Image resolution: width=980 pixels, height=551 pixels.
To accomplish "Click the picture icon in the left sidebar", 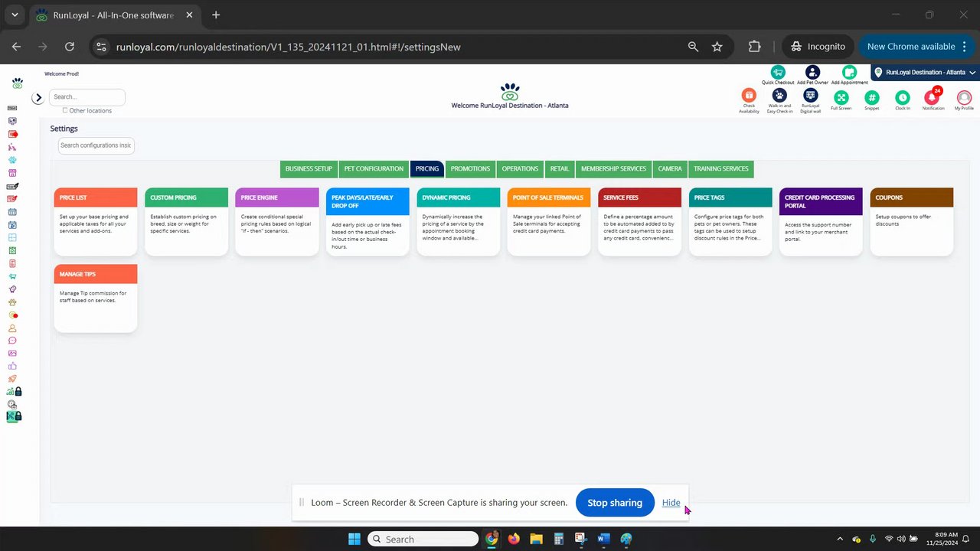I will [x=12, y=354].
